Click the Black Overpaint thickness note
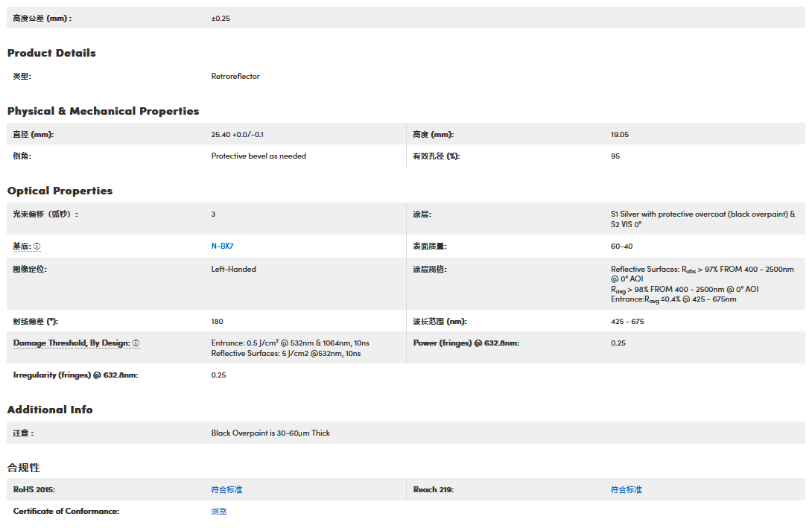Image resolution: width=812 pixels, height=528 pixels. tap(270, 433)
